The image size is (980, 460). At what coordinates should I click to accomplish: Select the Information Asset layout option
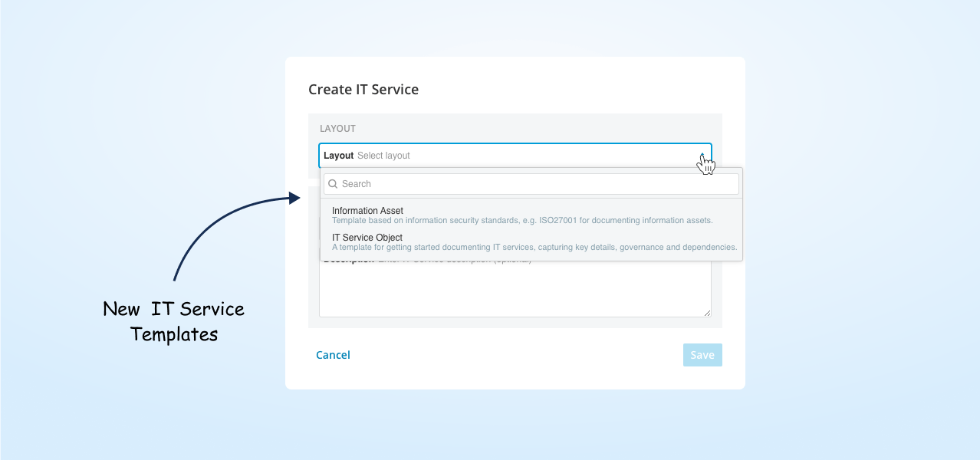pyautogui.click(x=531, y=215)
